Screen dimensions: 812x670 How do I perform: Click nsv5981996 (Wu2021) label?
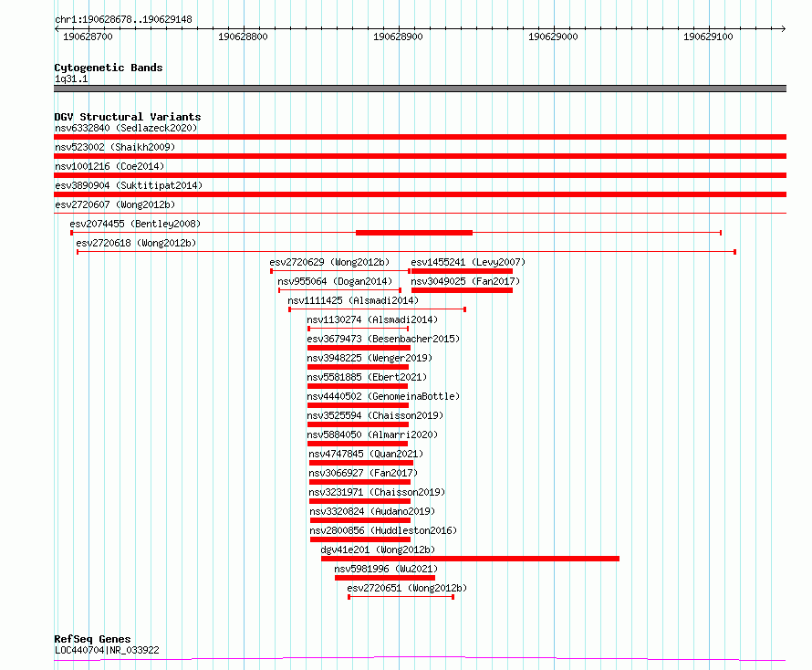click(x=386, y=569)
